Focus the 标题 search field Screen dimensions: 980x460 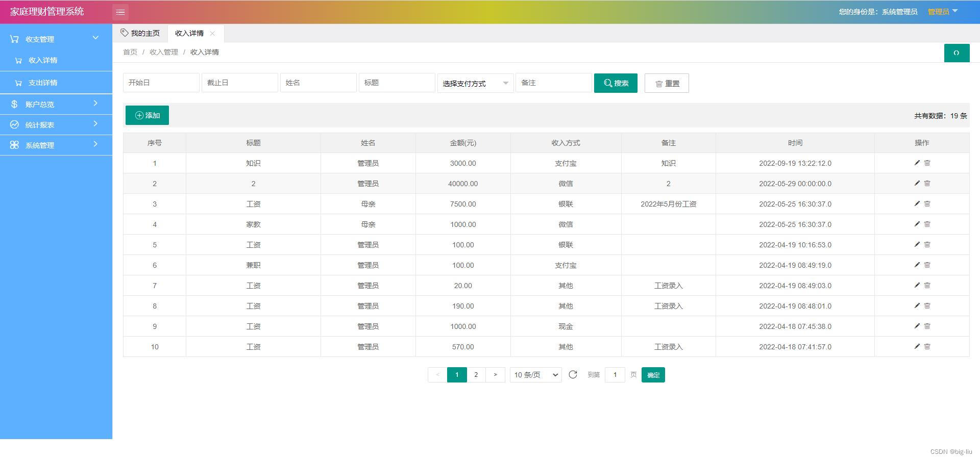[397, 83]
